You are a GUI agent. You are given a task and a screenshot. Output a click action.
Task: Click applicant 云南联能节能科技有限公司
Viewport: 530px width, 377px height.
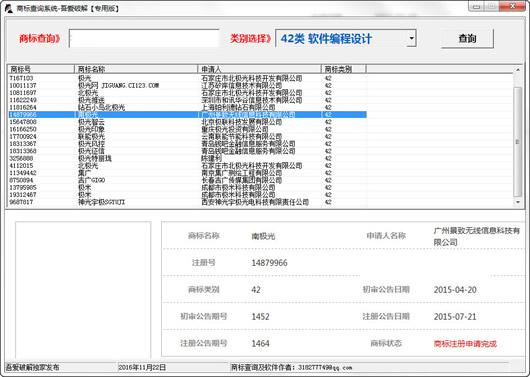[x=242, y=137]
